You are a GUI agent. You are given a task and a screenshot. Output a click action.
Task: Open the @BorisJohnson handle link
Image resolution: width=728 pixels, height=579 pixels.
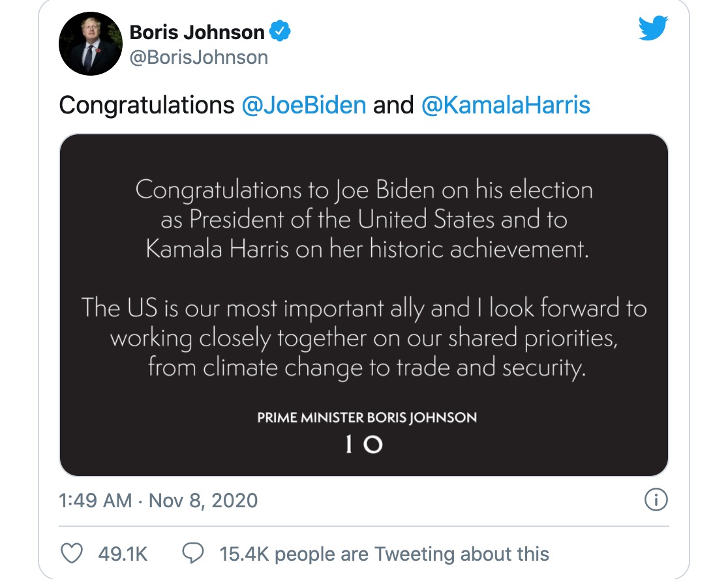(x=199, y=57)
